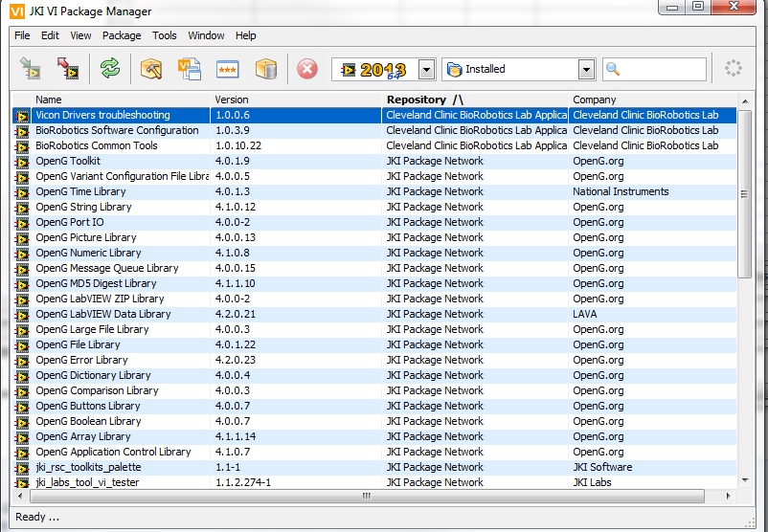Click the Install package toolbar icon

click(32, 69)
